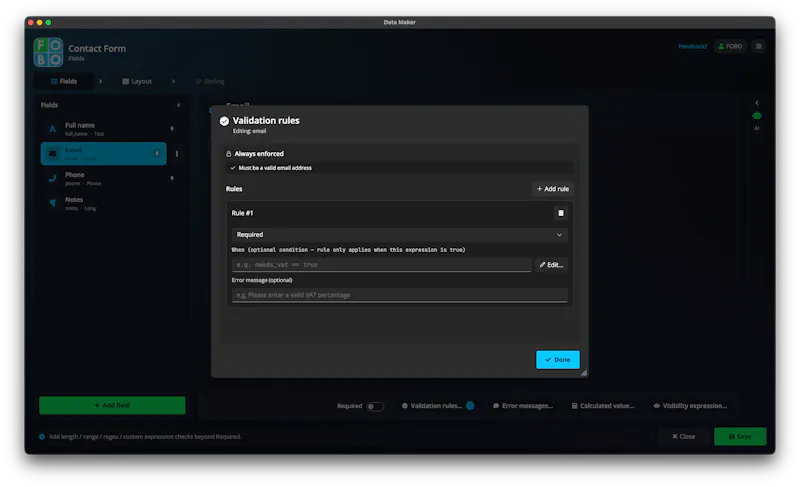
Task: Click Add rule button
Action: pos(553,189)
